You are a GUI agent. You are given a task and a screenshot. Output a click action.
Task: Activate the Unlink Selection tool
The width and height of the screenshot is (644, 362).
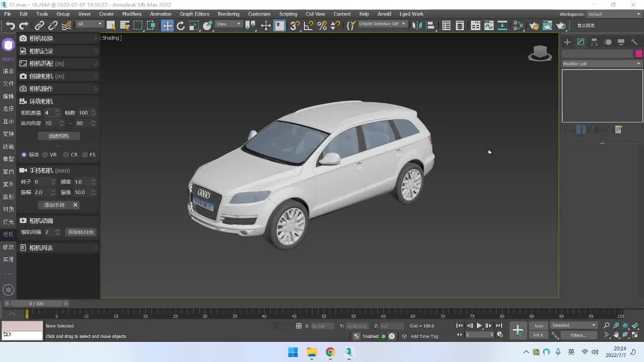[x=53, y=26]
